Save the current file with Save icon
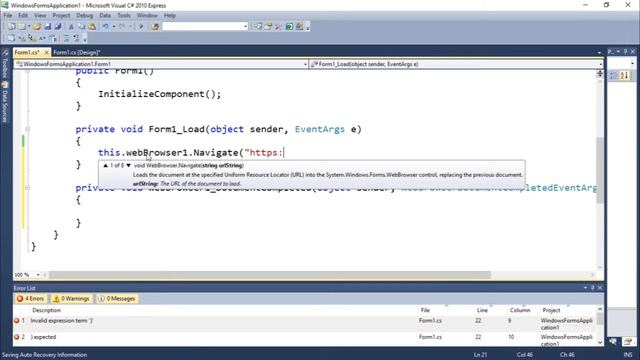Image resolution: width=640 pixels, height=360 pixels. click(47, 27)
